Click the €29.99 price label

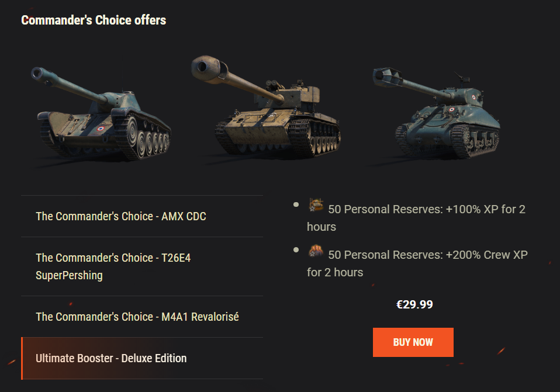(x=414, y=304)
